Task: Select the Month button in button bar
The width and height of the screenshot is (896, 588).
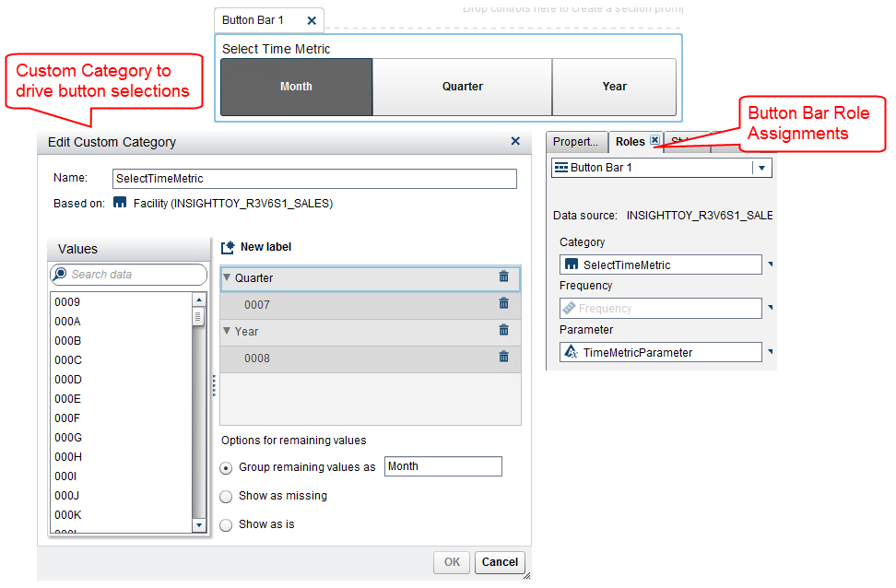Action: pos(296,87)
